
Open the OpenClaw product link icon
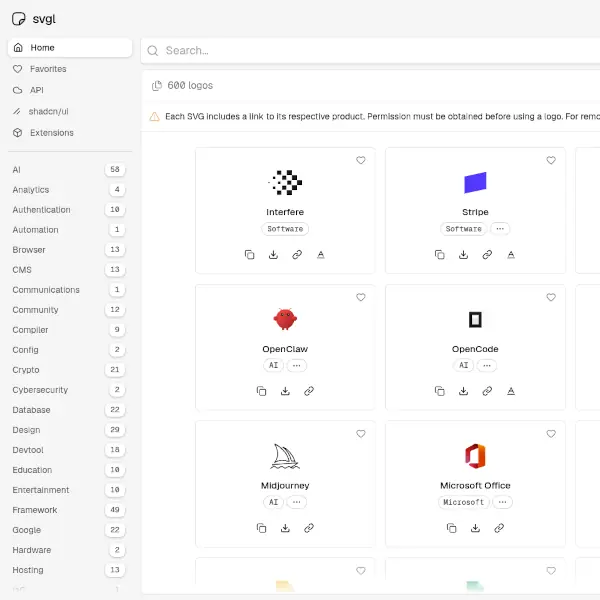coord(309,391)
